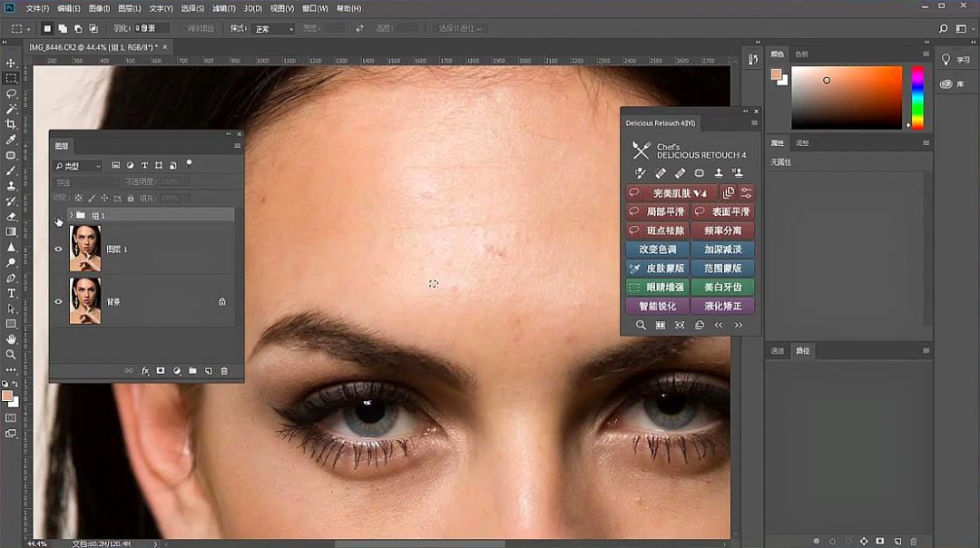Toggle shape layer filter
Screen dimensions: 980x548
[x=159, y=166]
